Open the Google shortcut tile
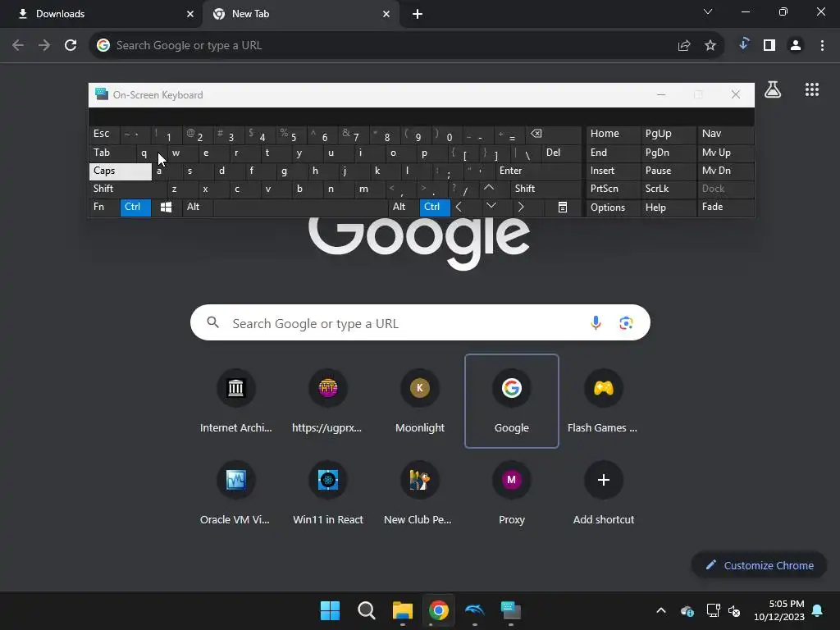Viewport: 840px width, 630px height. click(x=512, y=400)
